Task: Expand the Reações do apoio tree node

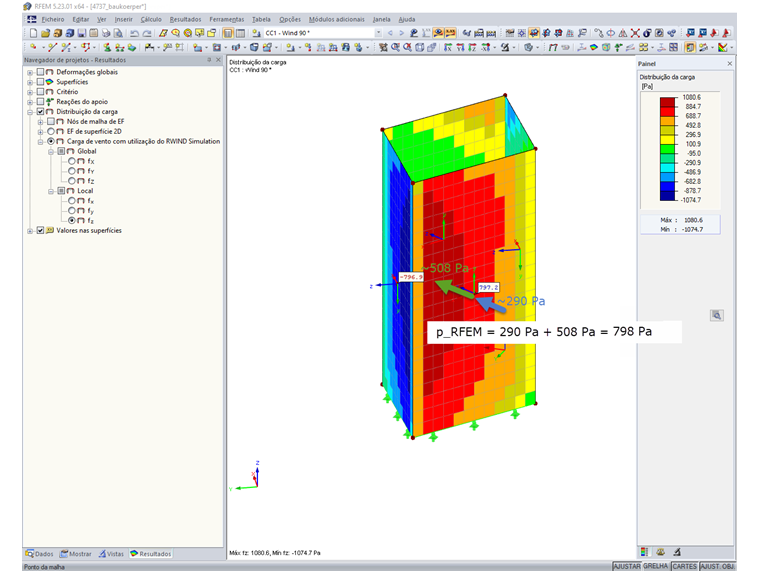Action: pos(30,102)
